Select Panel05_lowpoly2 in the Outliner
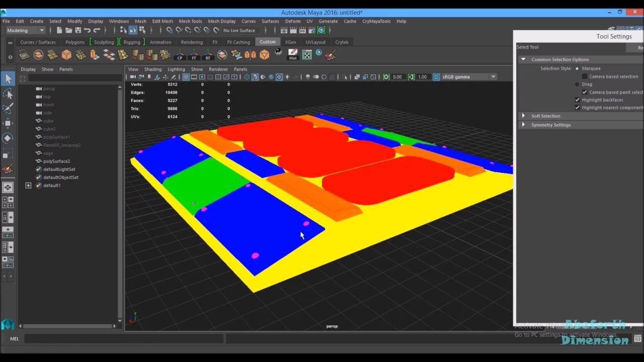The height and width of the screenshot is (362, 644). (x=62, y=145)
